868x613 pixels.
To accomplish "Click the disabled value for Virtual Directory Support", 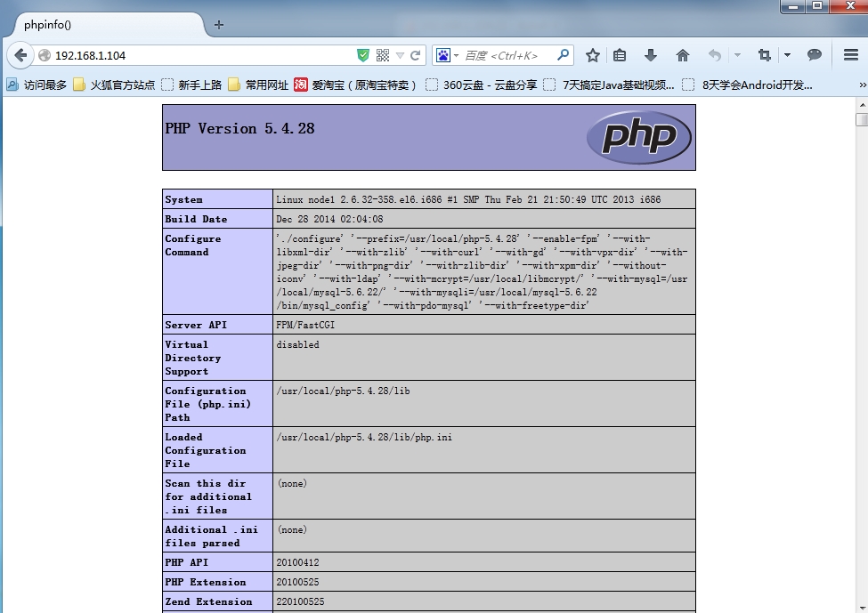I will [298, 344].
